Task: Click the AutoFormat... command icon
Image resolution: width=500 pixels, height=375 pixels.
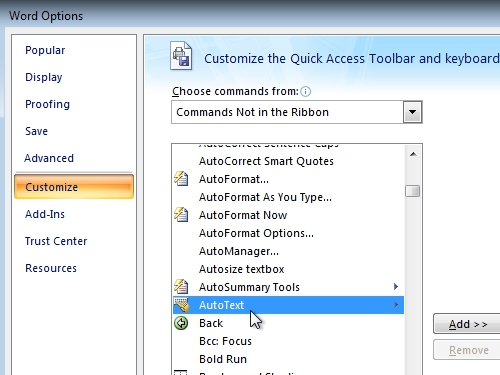Action: [181, 179]
